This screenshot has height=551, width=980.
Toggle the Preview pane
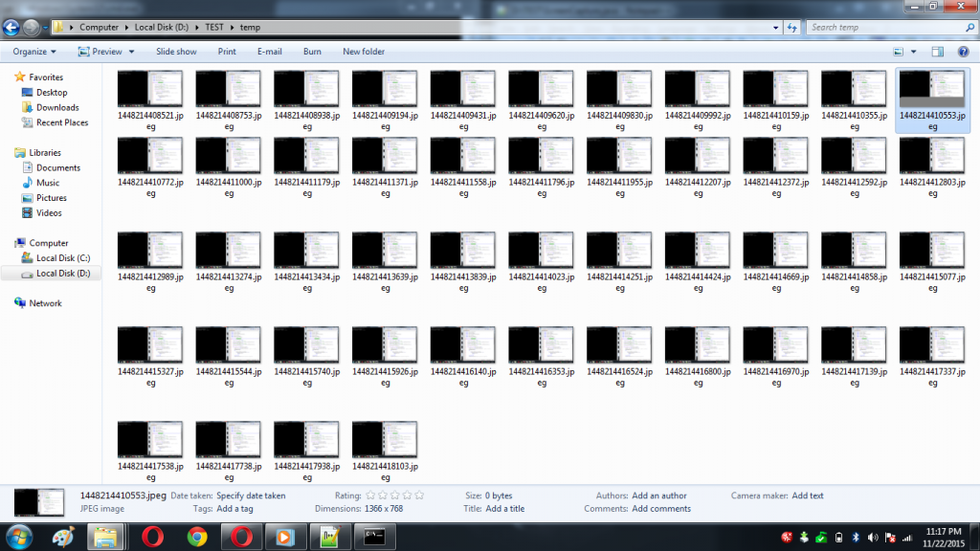coord(939,51)
